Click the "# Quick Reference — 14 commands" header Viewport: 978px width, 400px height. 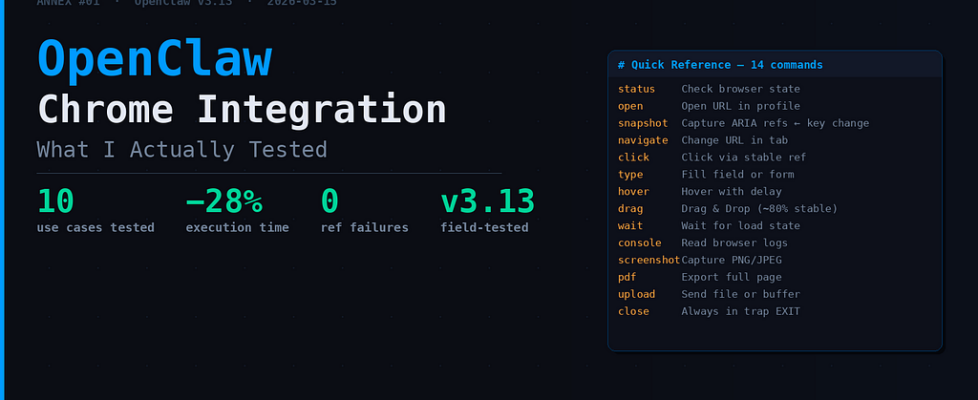pos(720,65)
